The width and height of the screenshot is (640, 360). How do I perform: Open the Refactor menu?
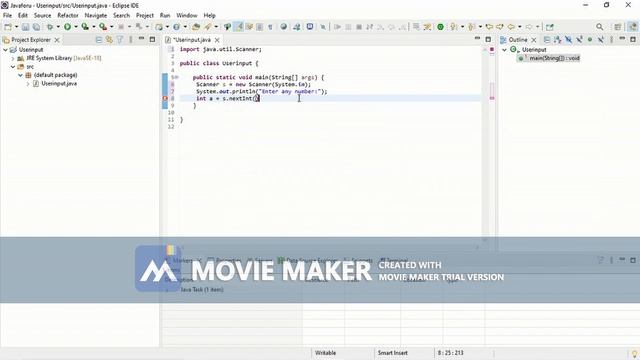pos(68,16)
